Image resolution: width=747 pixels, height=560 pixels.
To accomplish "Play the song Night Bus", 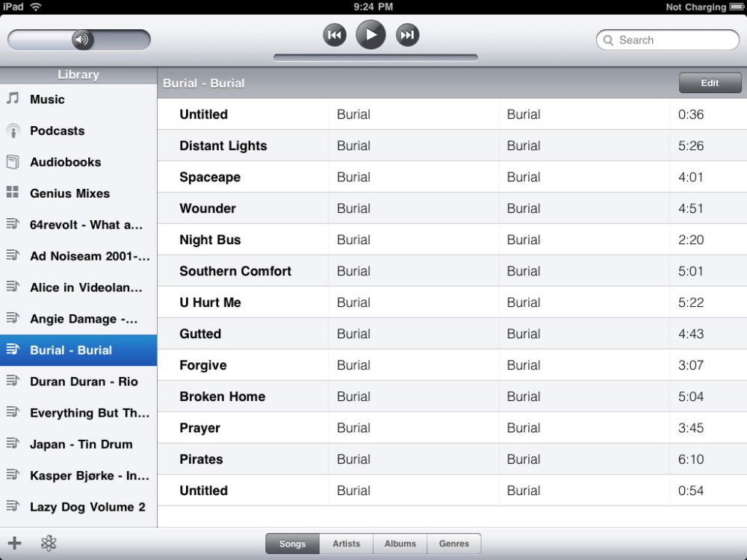I will click(452, 240).
